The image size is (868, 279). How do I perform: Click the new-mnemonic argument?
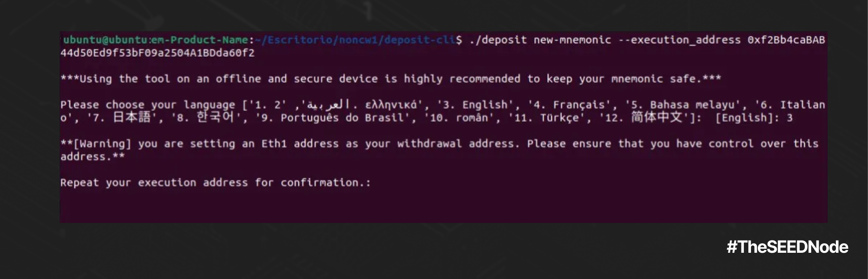(572, 40)
